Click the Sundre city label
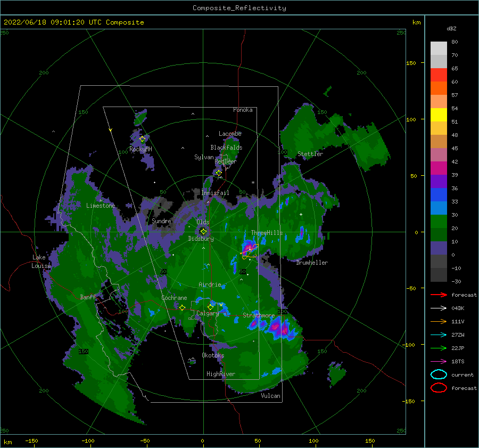 click(x=161, y=221)
